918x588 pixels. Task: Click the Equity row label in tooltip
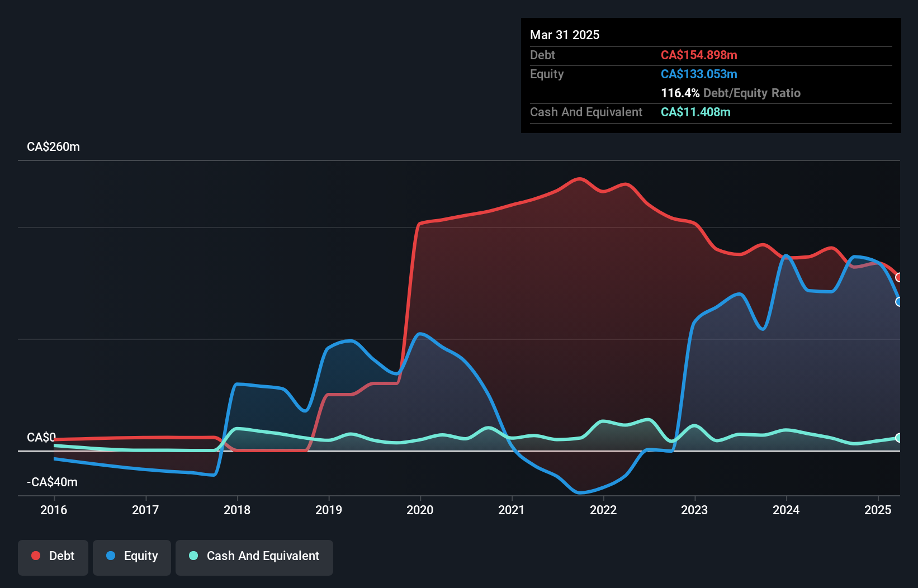[547, 74]
